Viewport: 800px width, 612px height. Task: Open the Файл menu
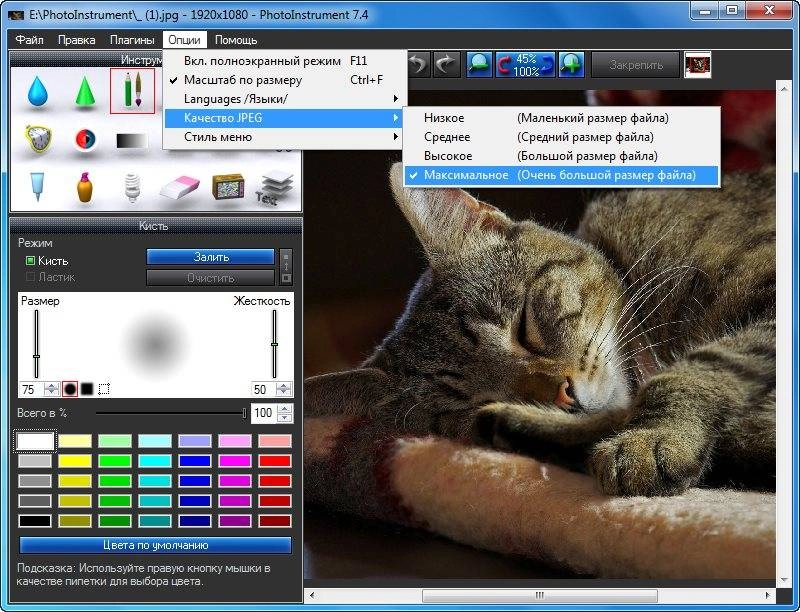[29, 40]
